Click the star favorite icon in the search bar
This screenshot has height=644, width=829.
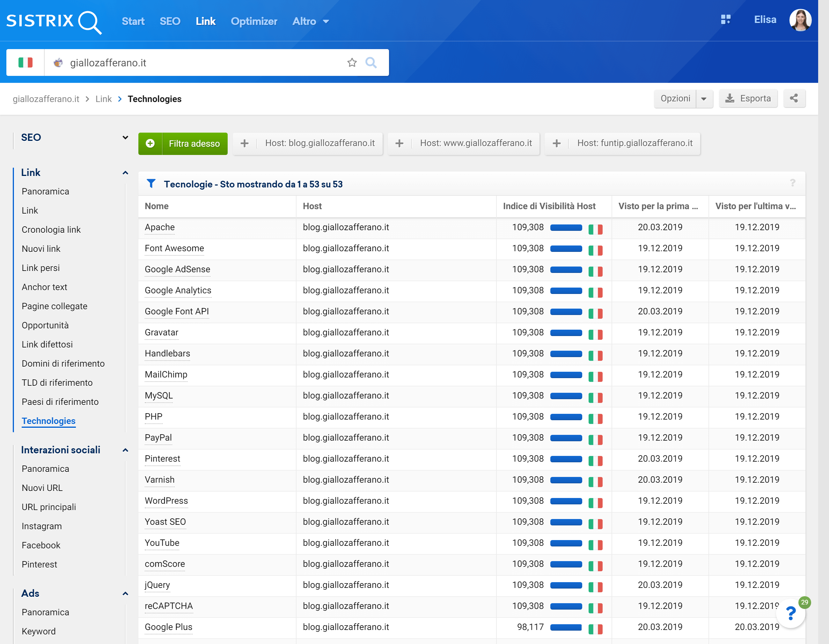coord(352,62)
